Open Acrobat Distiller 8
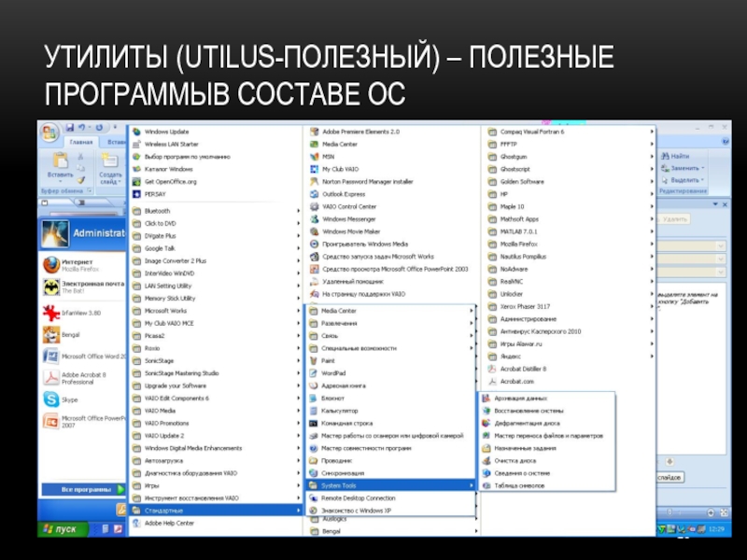The image size is (747, 560). (523, 369)
